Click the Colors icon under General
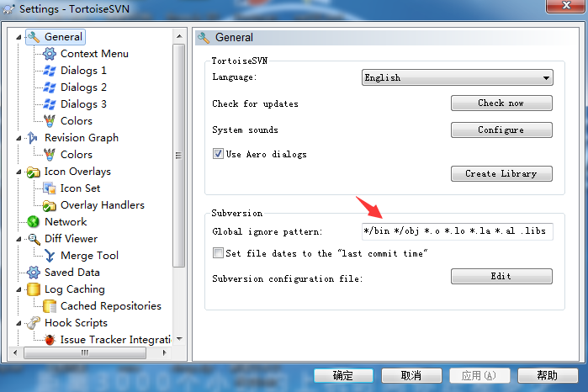 pos(50,121)
